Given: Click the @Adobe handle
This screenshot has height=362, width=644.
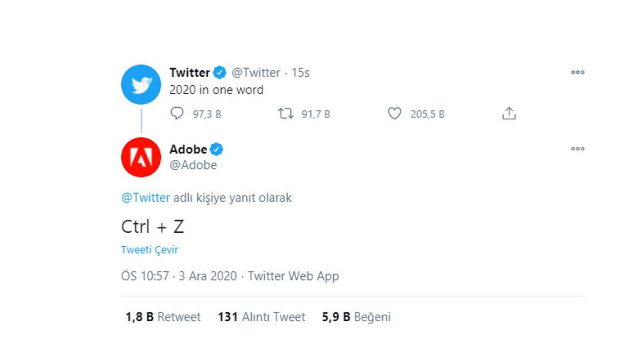Looking at the screenshot, I should coord(192,165).
